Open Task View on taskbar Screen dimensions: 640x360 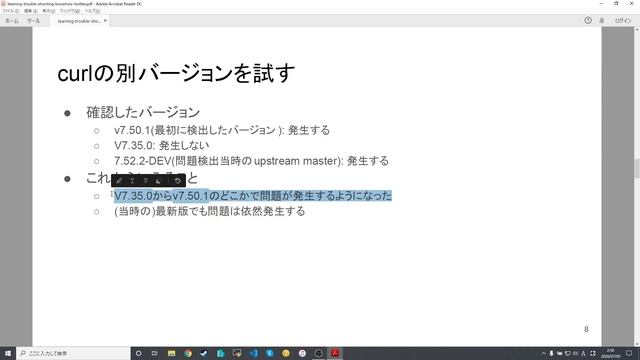[x=155, y=353]
